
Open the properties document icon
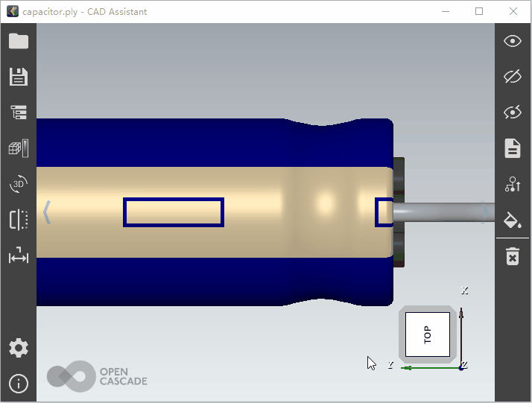coord(513,148)
